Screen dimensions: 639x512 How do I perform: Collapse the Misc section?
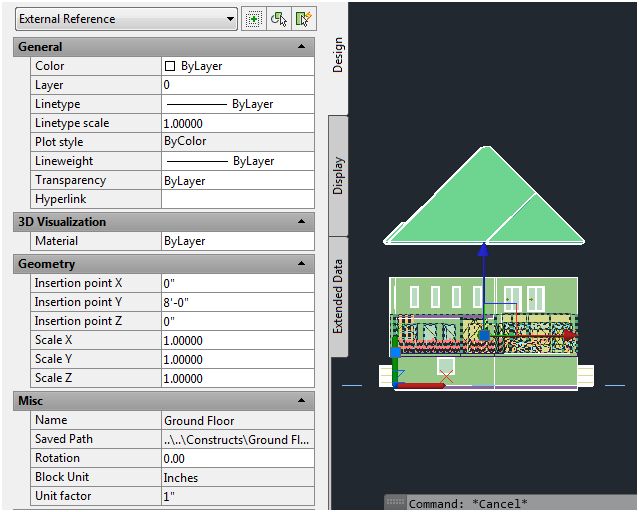[301, 400]
